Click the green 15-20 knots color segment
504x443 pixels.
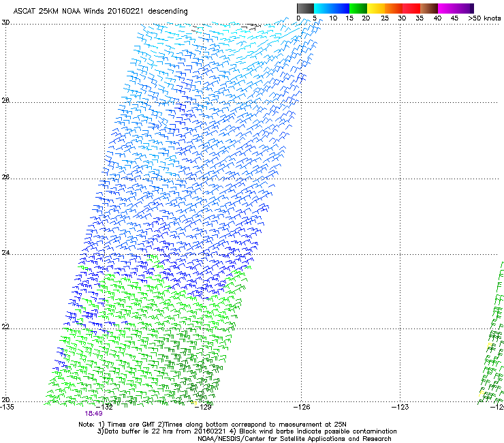coord(358,8)
